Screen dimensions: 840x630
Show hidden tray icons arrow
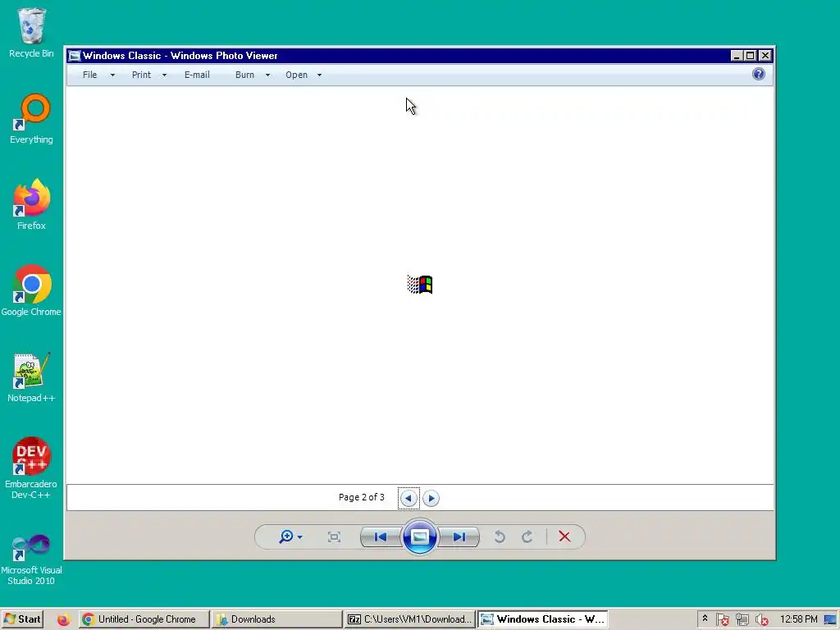pos(705,619)
